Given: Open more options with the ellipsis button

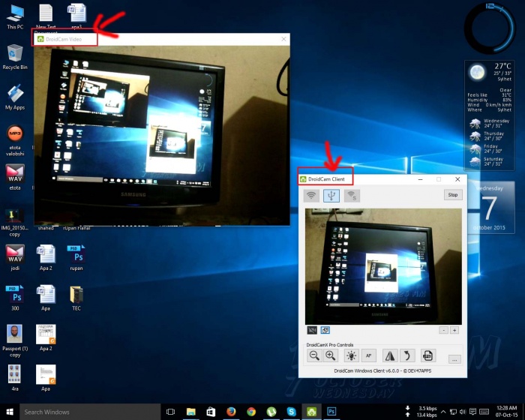Looking at the screenshot, I should (454, 359).
